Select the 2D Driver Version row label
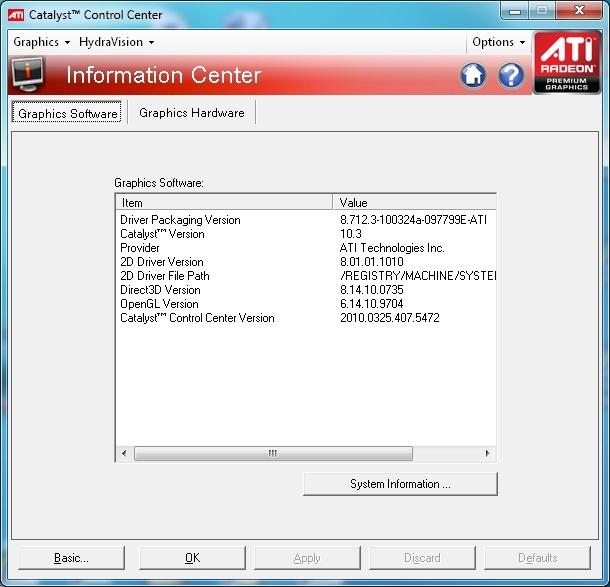The height and width of the screenshot is (587, 610). [162, 262]
